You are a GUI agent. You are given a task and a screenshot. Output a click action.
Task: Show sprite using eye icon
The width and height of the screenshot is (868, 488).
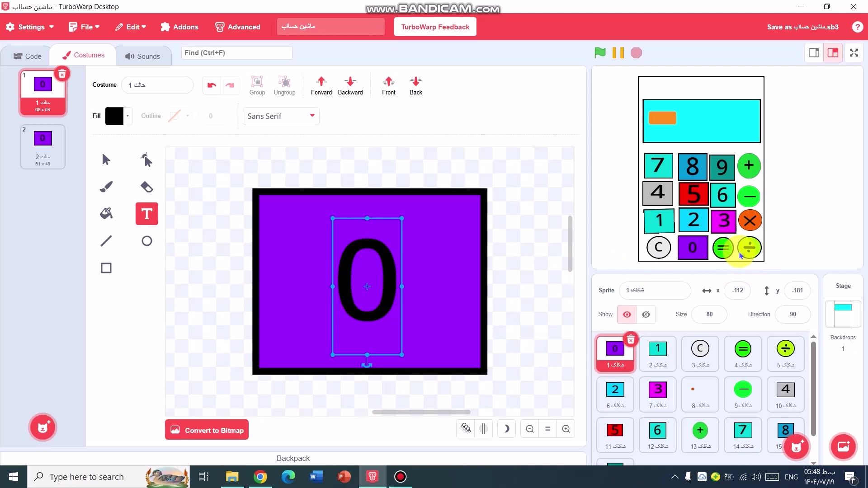pyautogui.click(x=627, y=314)
